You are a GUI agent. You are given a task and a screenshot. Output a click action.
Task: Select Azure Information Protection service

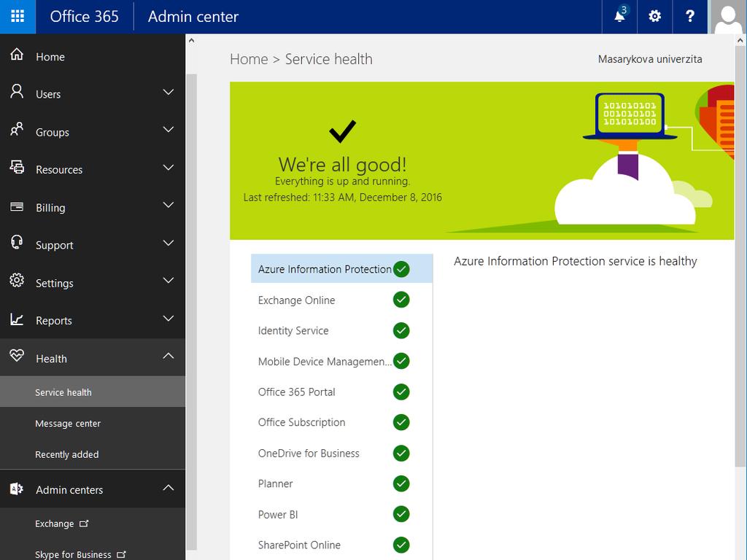click(341, 269)
